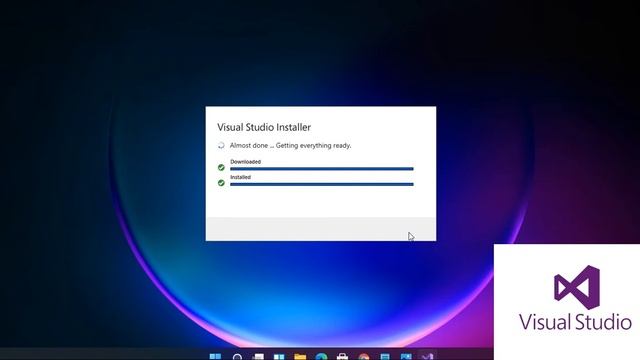Open File Explorer from the taskbar
Image resolution: width=640 pixels, height=360 pixels.
coord(300,357)
